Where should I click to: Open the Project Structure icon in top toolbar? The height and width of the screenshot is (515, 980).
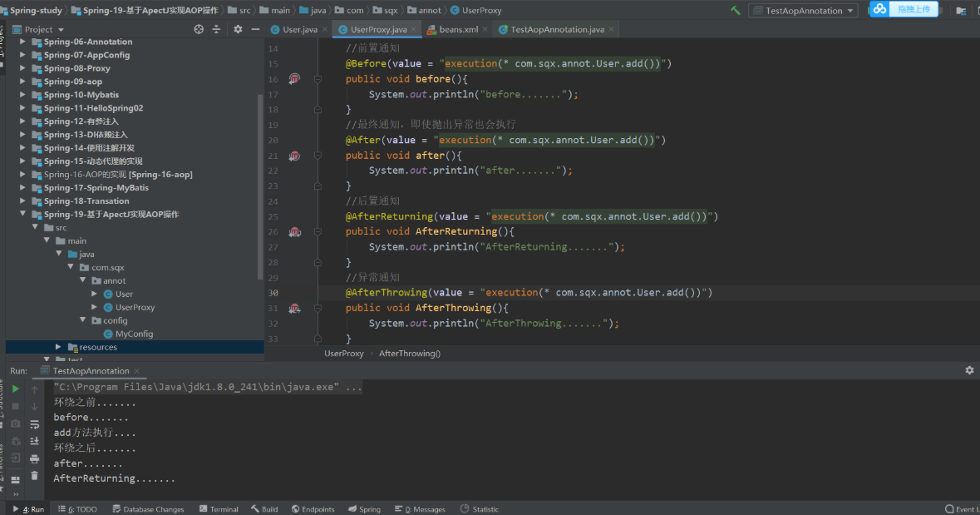coord(961,11)
